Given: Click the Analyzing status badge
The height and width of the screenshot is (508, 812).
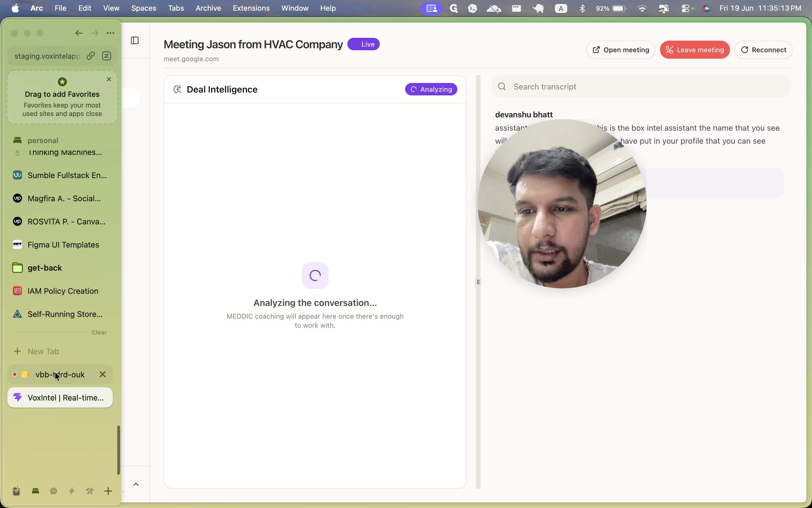Looking at the screenshot, I should coord(431,89).
